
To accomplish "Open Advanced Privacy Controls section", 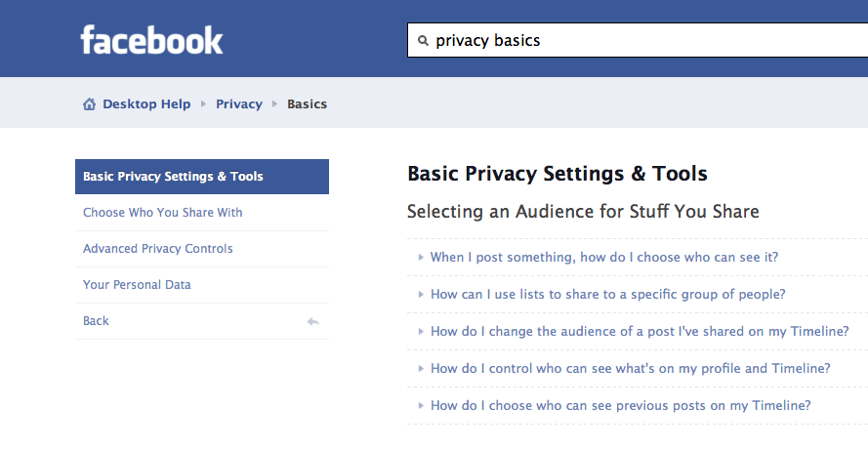I will [202, 249].
